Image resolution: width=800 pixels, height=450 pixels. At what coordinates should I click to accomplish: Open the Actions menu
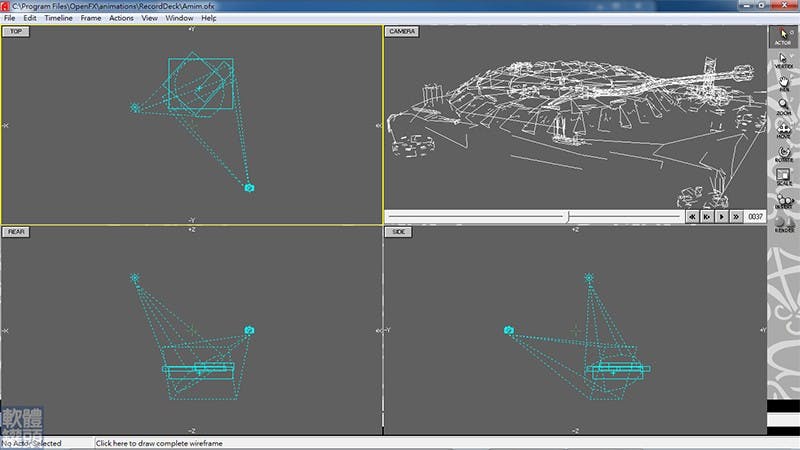click(121, 18)
